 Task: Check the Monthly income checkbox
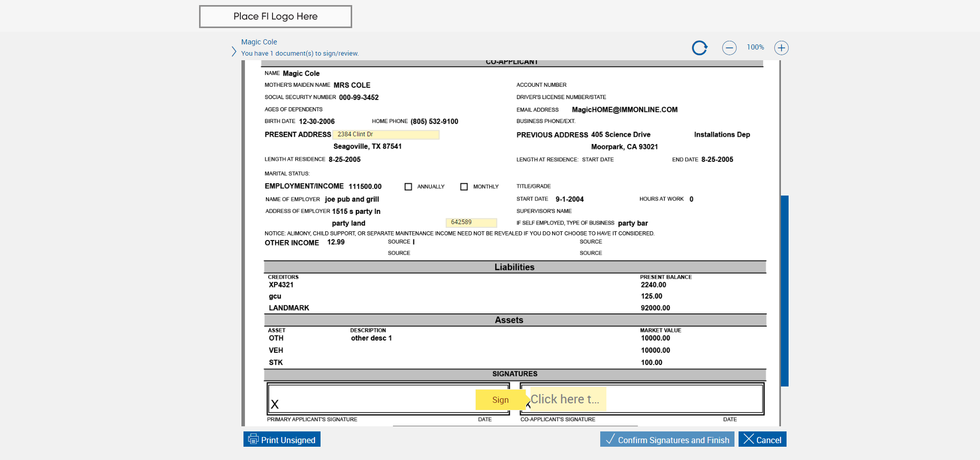point(464,187)
